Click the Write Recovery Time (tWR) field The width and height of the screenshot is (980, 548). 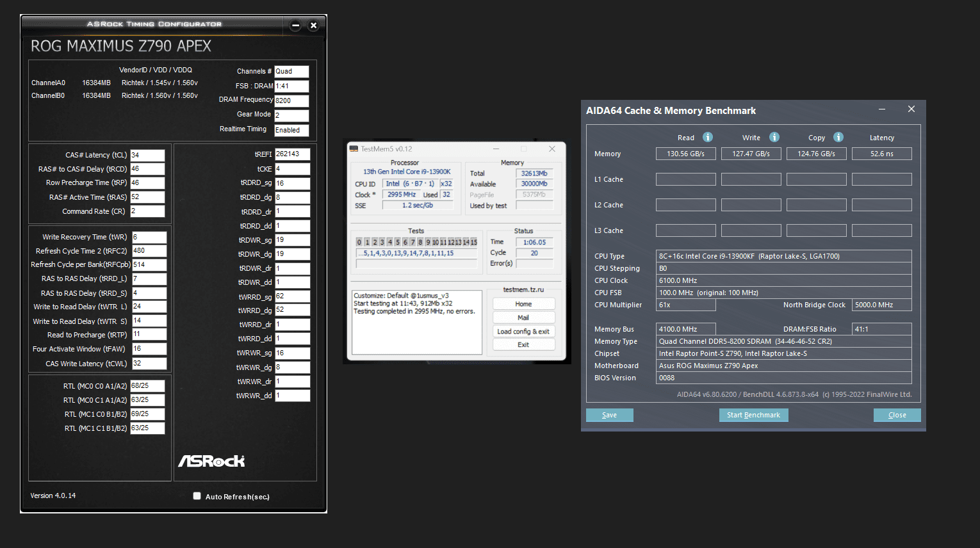point(149,237)
